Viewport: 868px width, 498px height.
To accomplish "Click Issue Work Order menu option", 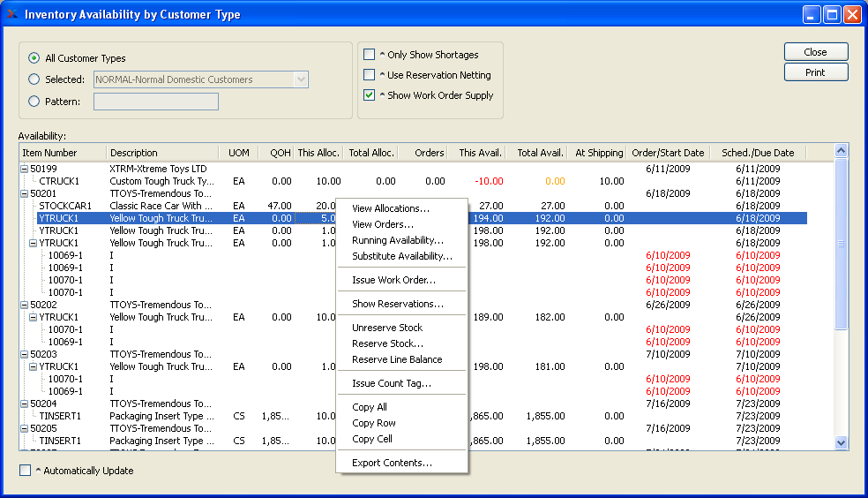I will tap(393, 280).
